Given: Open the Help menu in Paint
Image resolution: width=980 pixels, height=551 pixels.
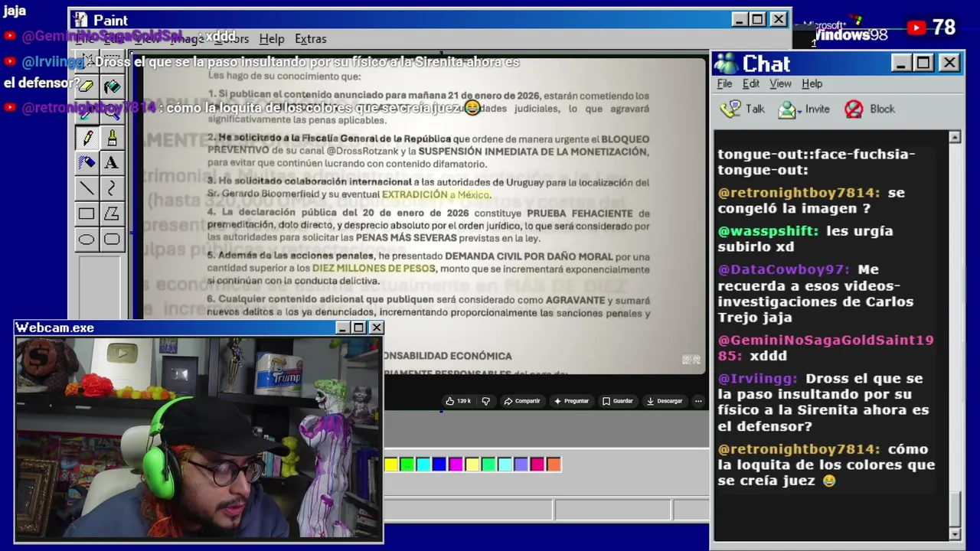Looking at the screenshot, I should pyautogui.click(x=272, y=39).
